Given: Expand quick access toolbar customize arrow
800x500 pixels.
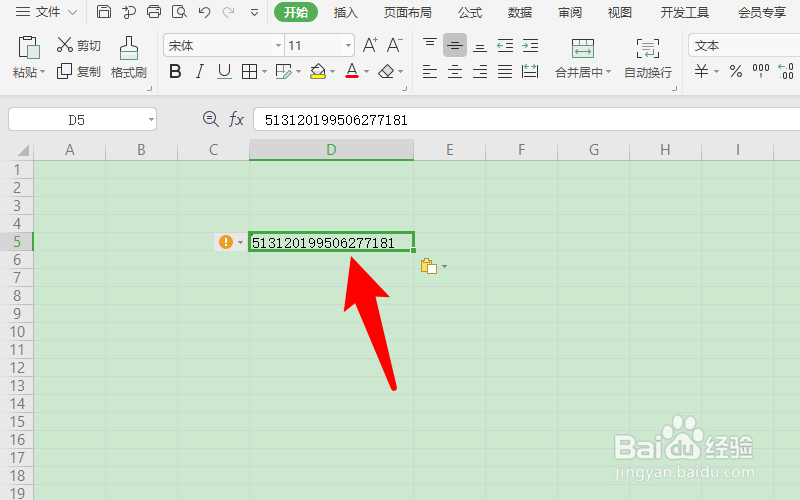Looking at the screenshot, I should tap(254, 12).
